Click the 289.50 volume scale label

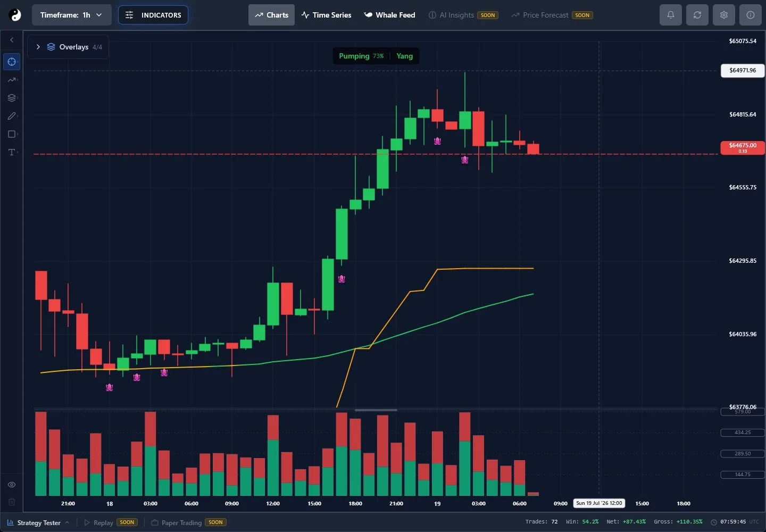pos(743,454)
